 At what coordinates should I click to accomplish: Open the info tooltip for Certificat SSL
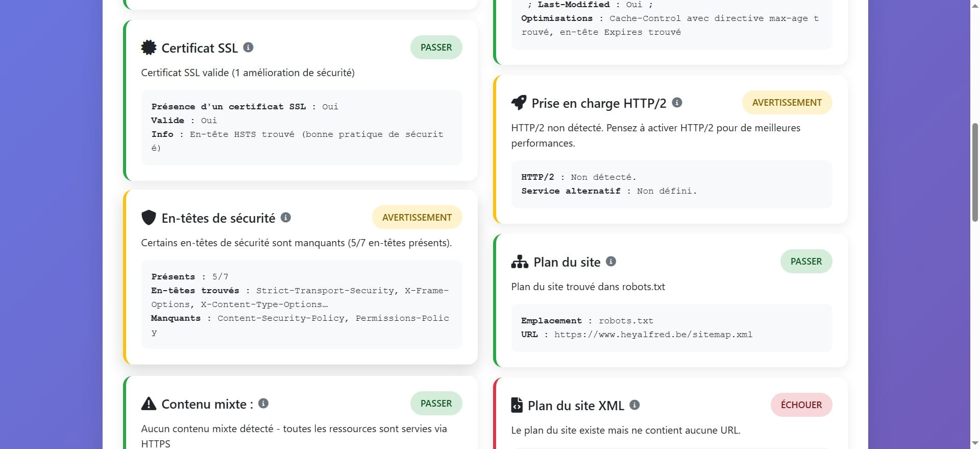point(249,48)
